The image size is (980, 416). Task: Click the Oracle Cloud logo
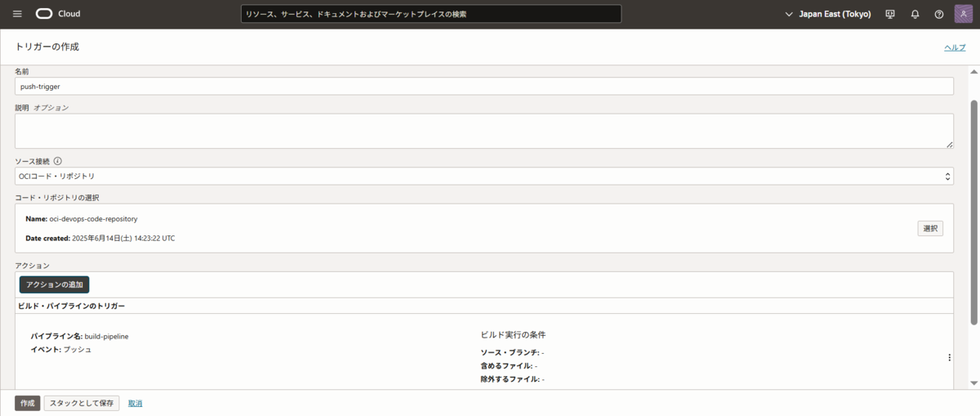pos(58,14)
